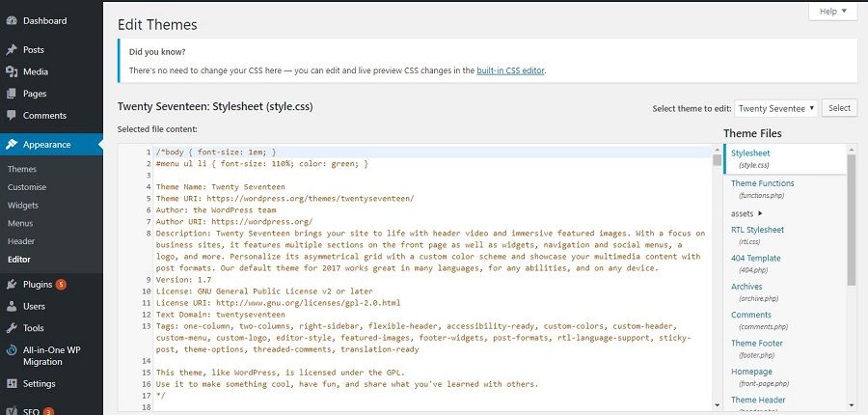Click the Comments bubble icon
The height and width of the screenshot is (415, 868).
coord(12,116)
